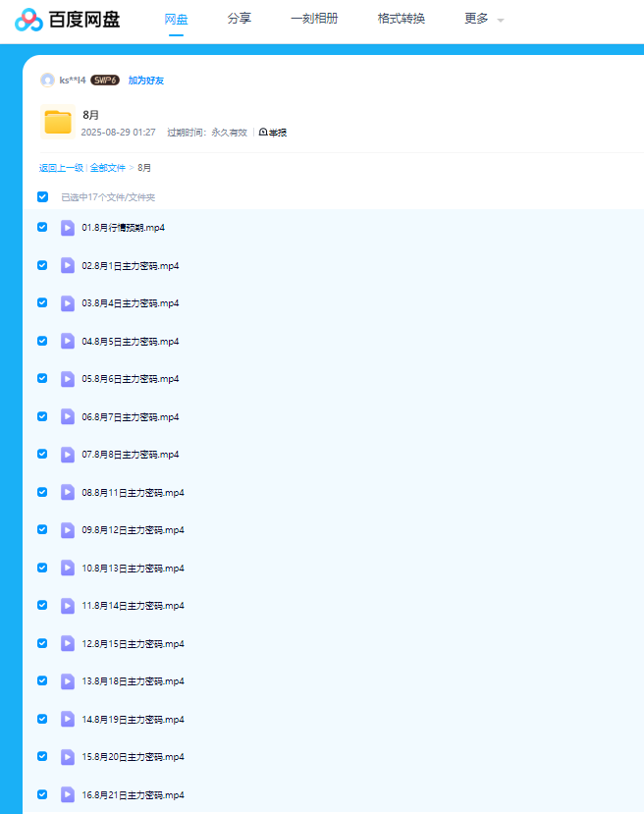Expand the 更多 dropdown menu

tap(483, 19)
